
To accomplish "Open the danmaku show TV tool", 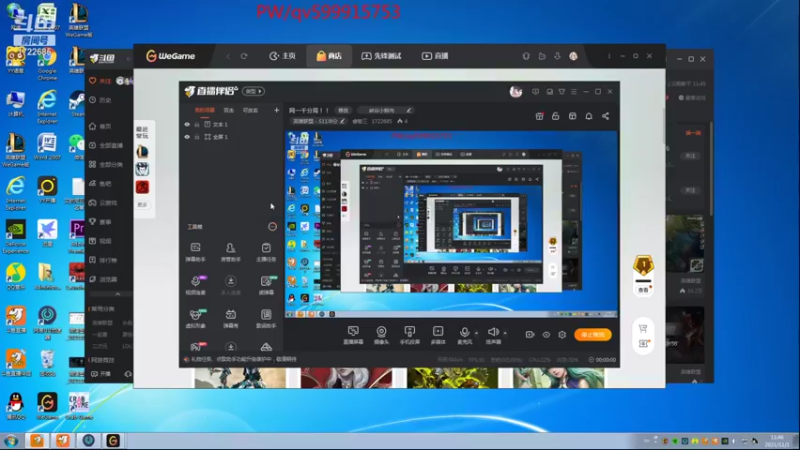I will click(x=231, y=318).
